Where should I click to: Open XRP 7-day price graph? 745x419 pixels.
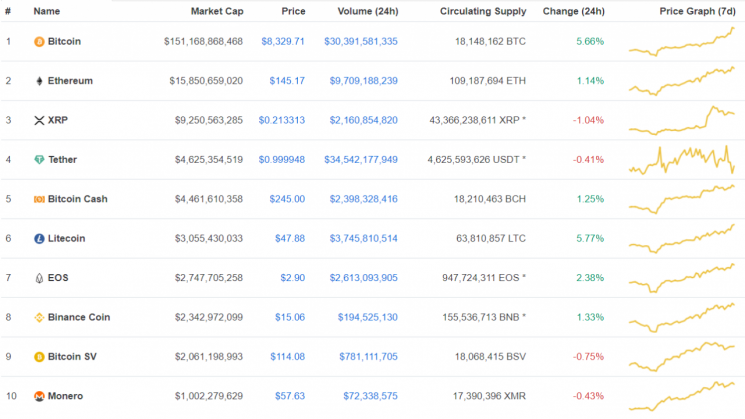pos(682,121)
